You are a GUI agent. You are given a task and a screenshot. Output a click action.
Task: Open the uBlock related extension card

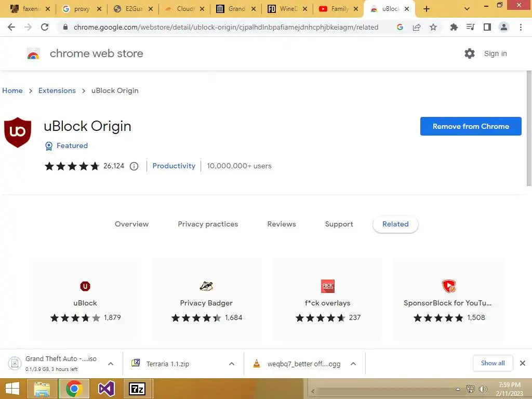click(x=85, y=299)
